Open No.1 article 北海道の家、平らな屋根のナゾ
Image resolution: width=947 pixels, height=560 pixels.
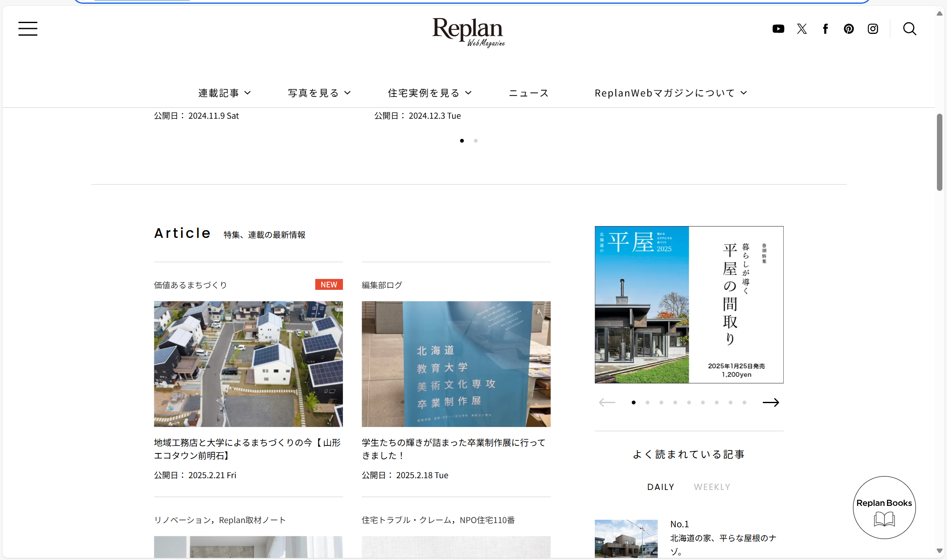click(x=724, y=544)
